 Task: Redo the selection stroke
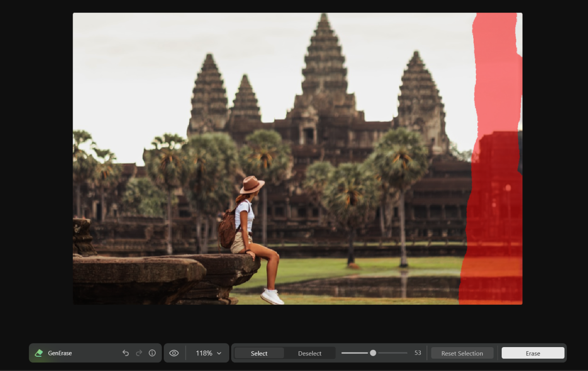pos(139,353)
